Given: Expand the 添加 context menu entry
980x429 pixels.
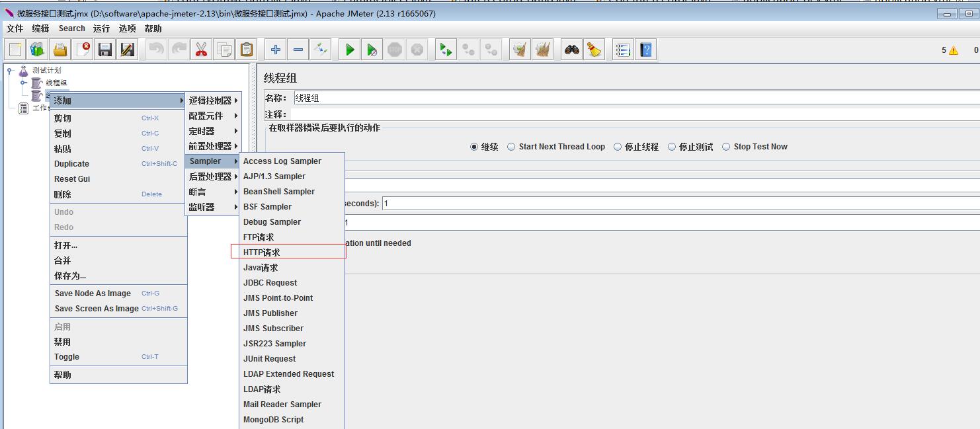Looking at the screenshot, I should point(118,100).
